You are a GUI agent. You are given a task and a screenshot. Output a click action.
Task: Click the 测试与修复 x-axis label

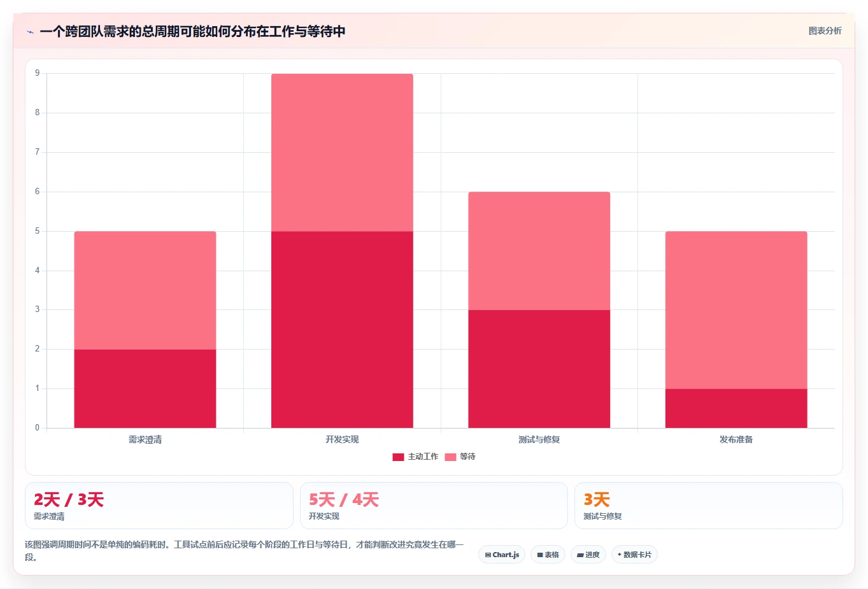click(x=539, y=440)
